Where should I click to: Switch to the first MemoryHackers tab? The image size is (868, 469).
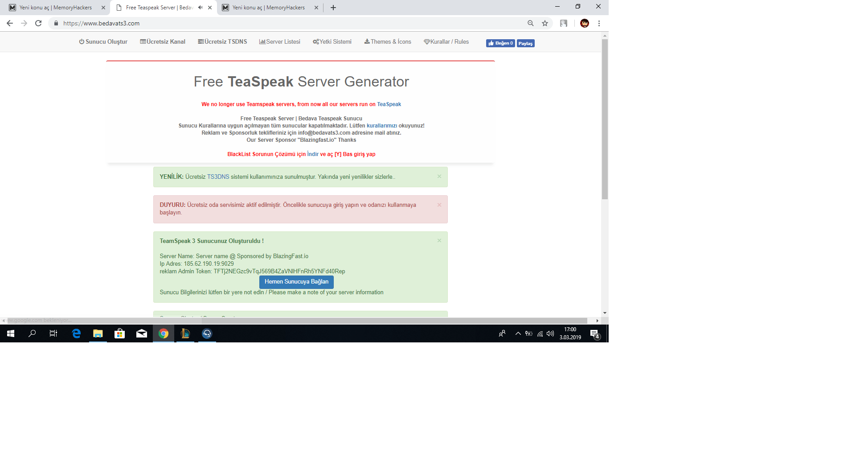(56, 8)
